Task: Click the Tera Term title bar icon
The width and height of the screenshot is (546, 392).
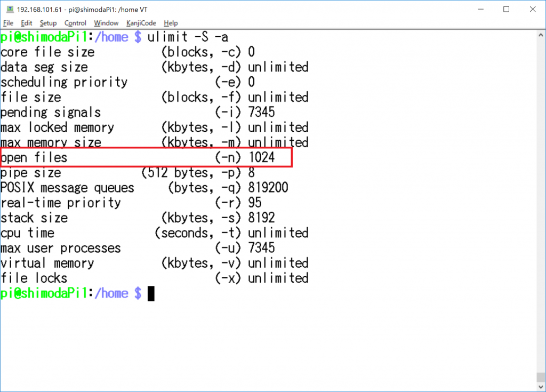Action: 10,10
